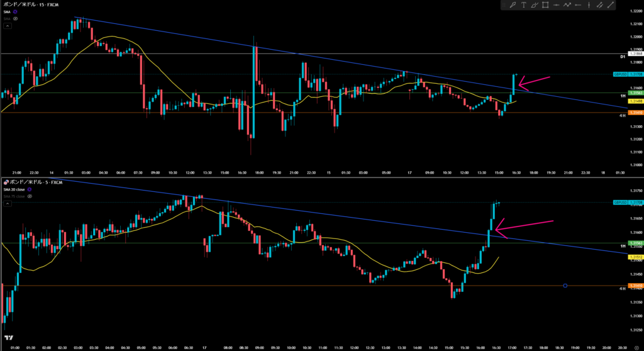Open symbol search from upper chart title
Screen dimensions: 644x351
(31, 4)
